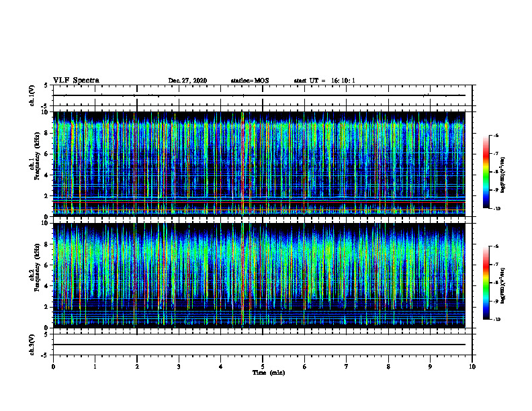Click the "-5" tick on ch.3(V) axis
532x411 pixels.
[x=45, y=355]
